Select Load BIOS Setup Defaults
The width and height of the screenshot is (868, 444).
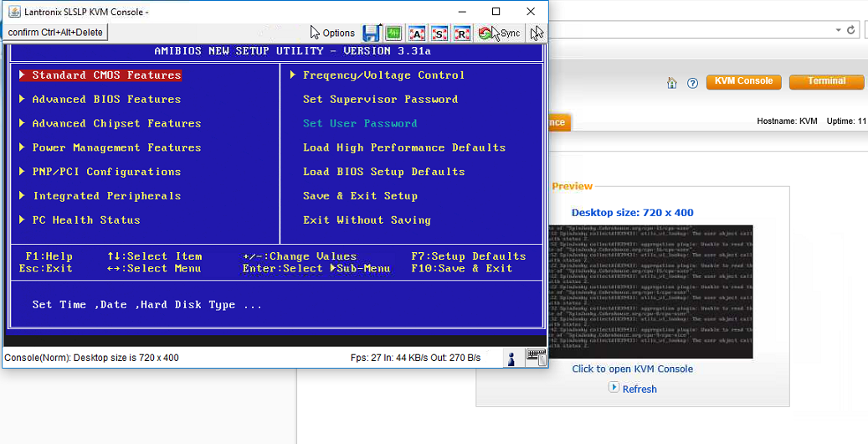pyautogui.click(x=383, y=172)
